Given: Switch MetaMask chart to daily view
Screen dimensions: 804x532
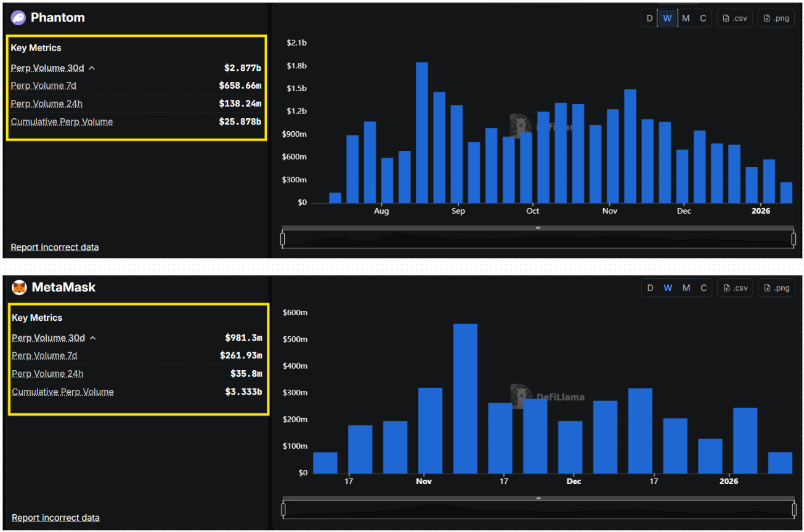Looking at the screenshot, I should (649, 288).
